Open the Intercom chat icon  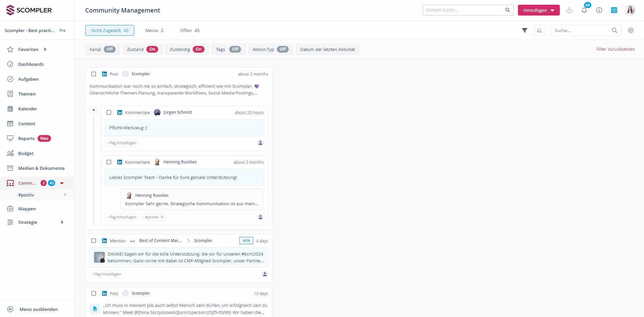614,10
